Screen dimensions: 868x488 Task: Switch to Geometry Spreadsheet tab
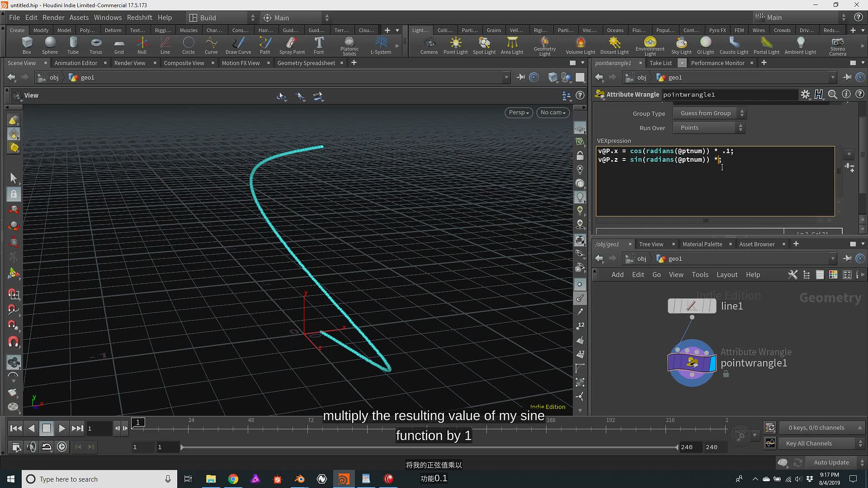[306, 63]
